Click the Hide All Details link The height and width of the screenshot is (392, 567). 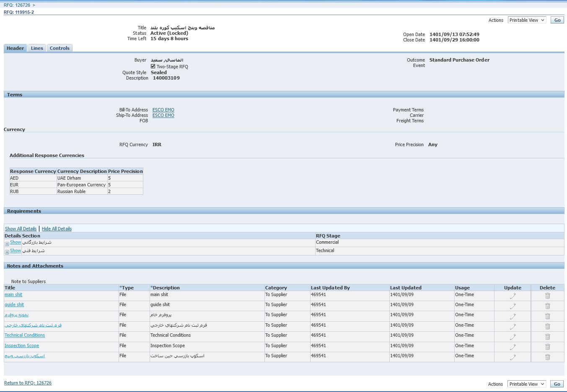(57, 229)
